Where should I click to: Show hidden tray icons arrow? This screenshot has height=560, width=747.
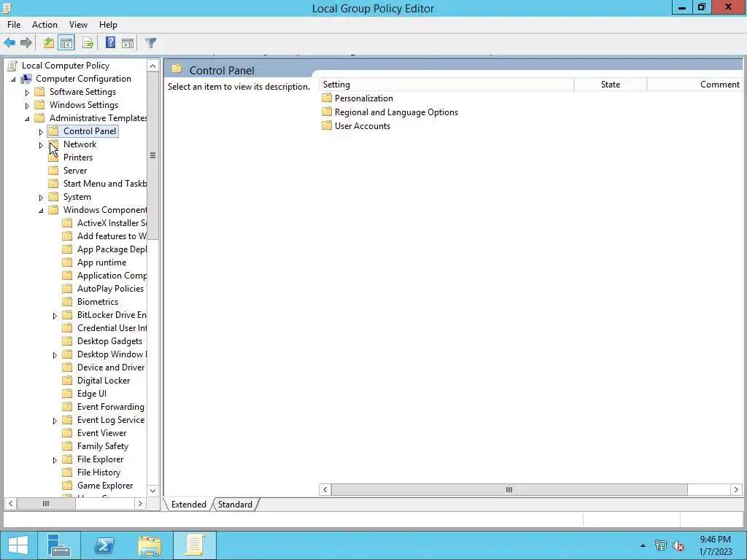pos(643,545)
